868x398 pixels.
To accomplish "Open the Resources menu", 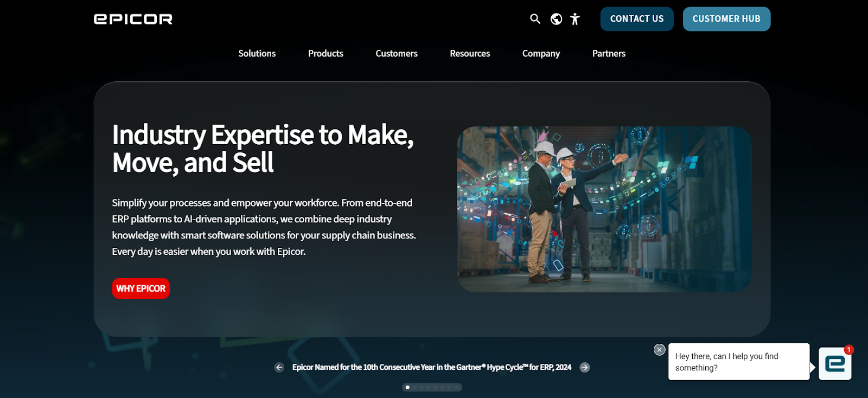I will click(470, 54).
